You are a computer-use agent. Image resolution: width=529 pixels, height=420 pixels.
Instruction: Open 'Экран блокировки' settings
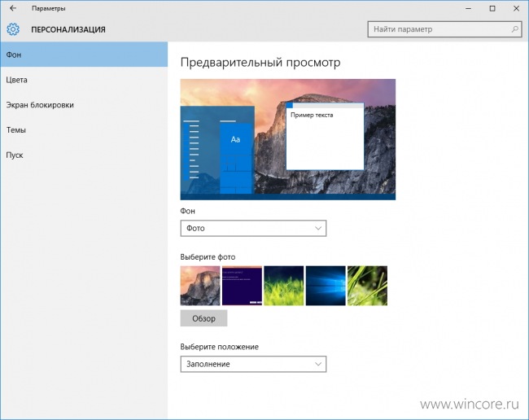[x=84, y=105]
